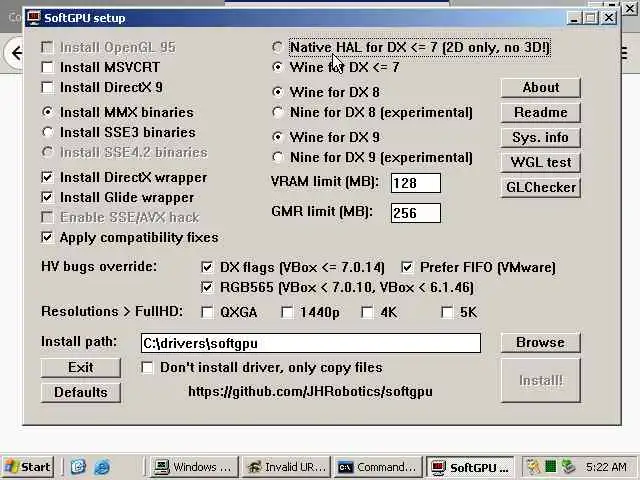Minimize the SoftGPU setup window
The image size is (640, 480).
(574, 18)
